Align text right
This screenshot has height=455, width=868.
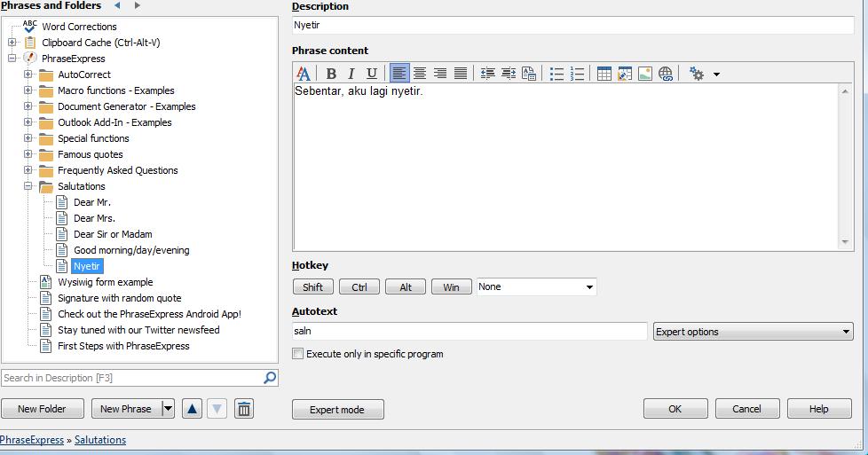440,74
